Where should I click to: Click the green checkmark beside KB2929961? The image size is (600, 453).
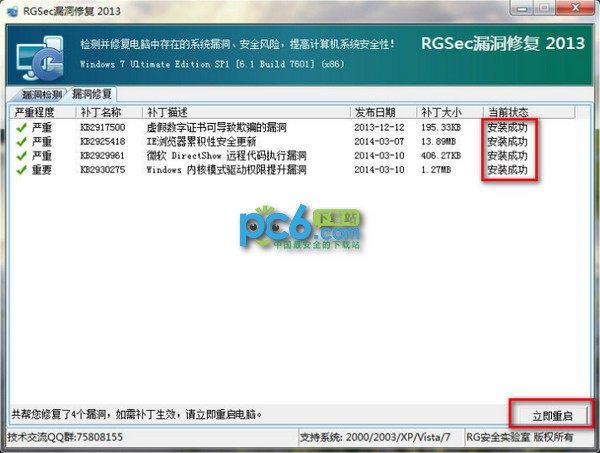click(x=22, y=155)
